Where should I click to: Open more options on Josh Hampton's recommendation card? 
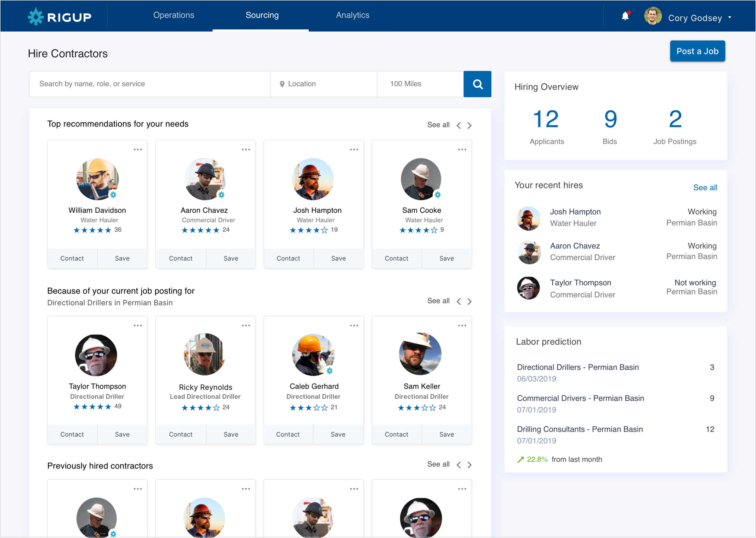pyautogui.click(x=354, y=149)
